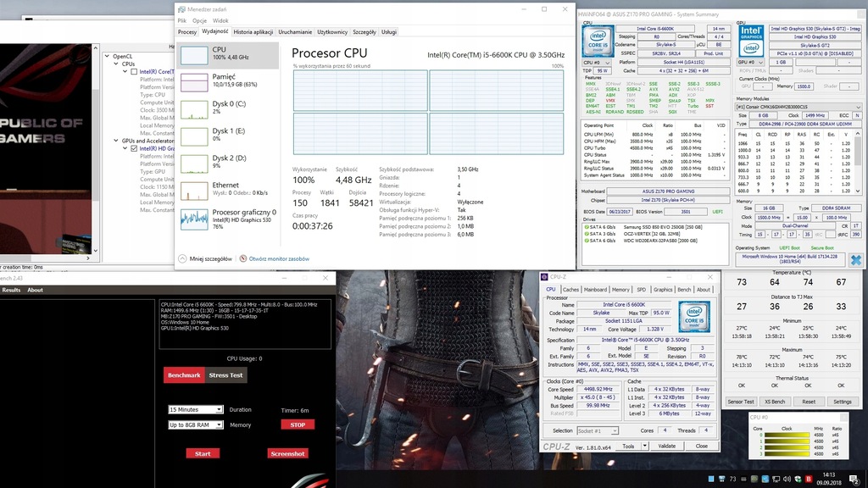Click the XS Bench button

775,402
